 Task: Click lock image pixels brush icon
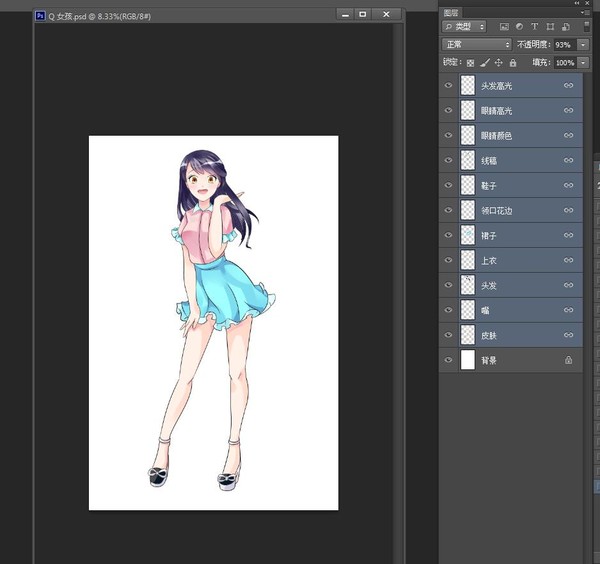[485, 63]
